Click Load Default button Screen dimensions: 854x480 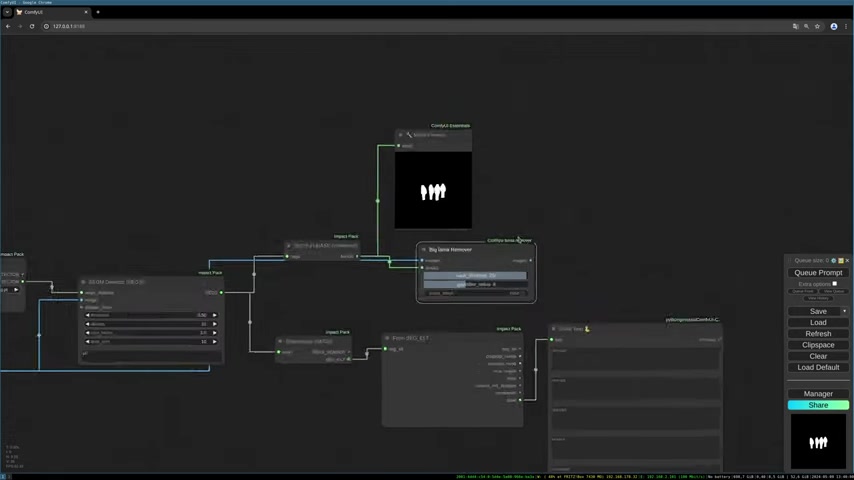(x=818, y=367)
